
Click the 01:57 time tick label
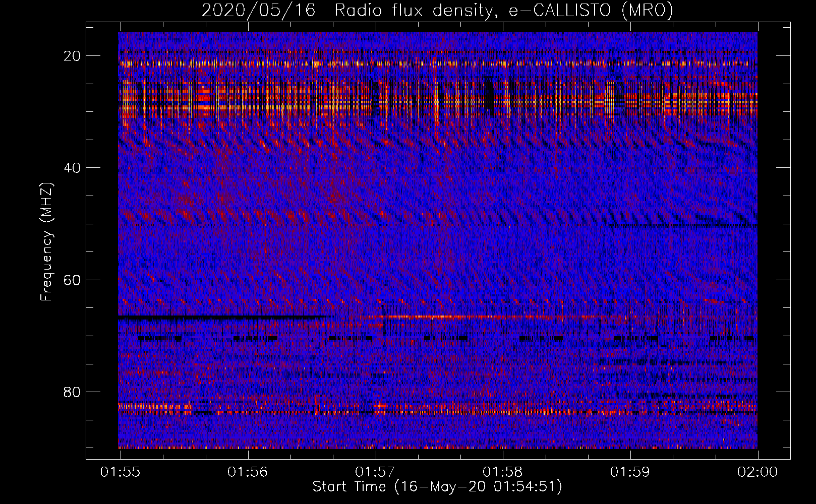coord(375,472)
